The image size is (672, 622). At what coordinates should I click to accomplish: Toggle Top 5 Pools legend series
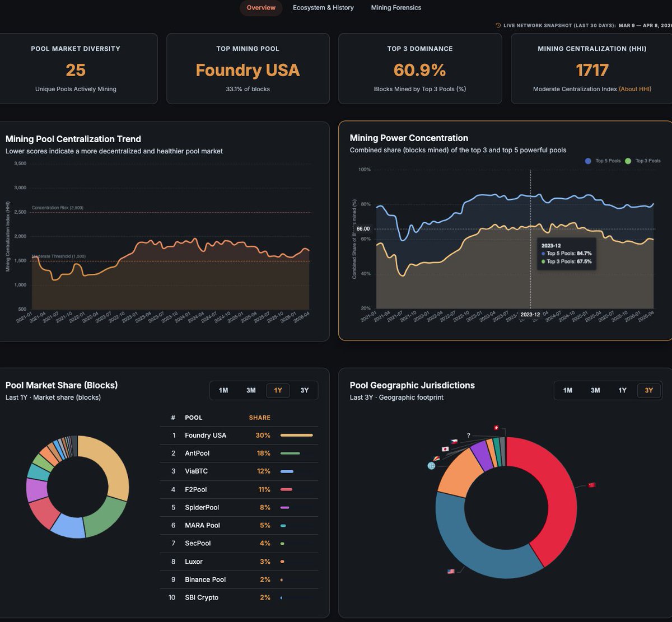point(603,161)
